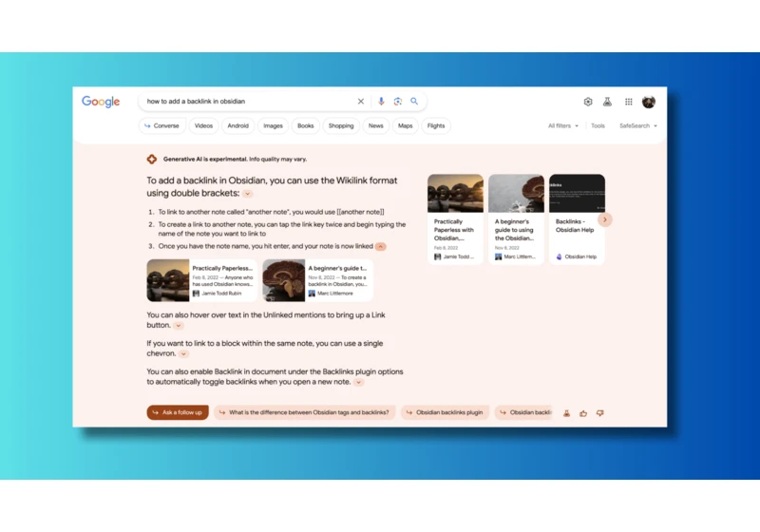Select the News filter chip

375,126
